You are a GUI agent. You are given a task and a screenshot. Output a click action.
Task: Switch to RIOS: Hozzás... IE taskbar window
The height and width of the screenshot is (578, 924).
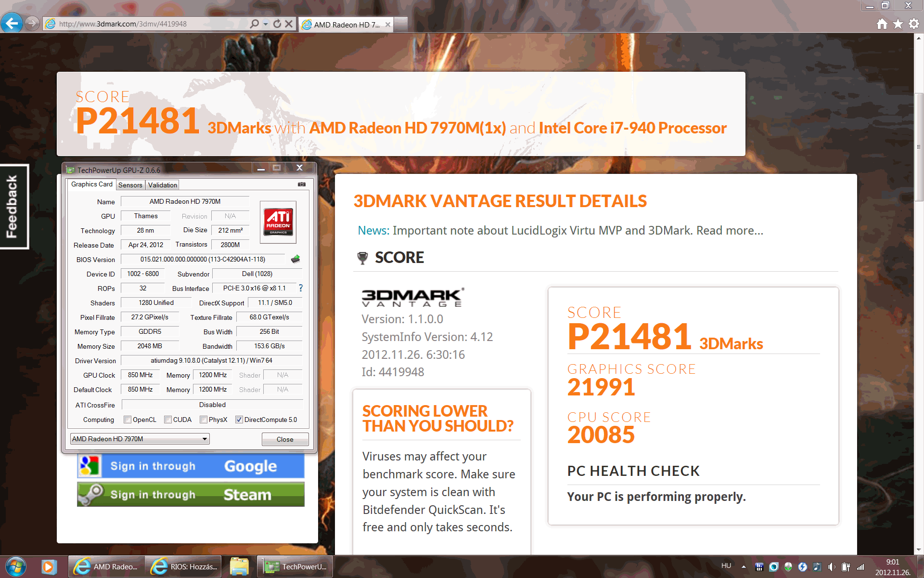point(184,567)
